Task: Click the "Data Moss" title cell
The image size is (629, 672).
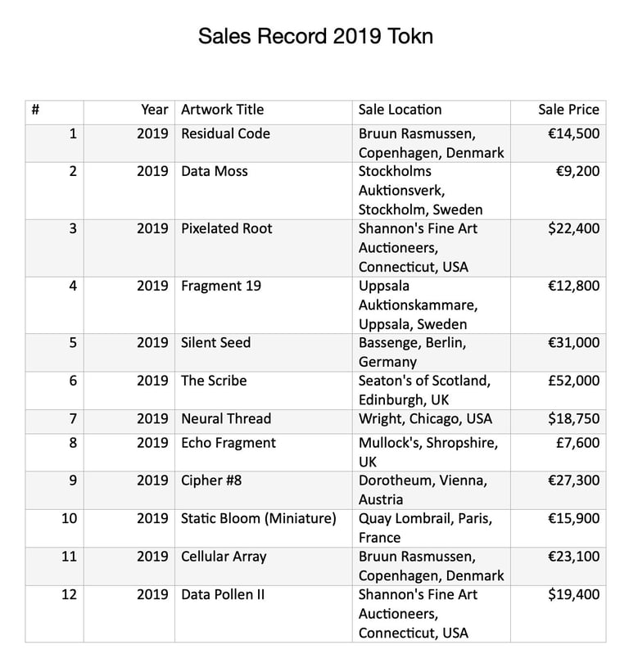Action: click(x=215, y=171)
